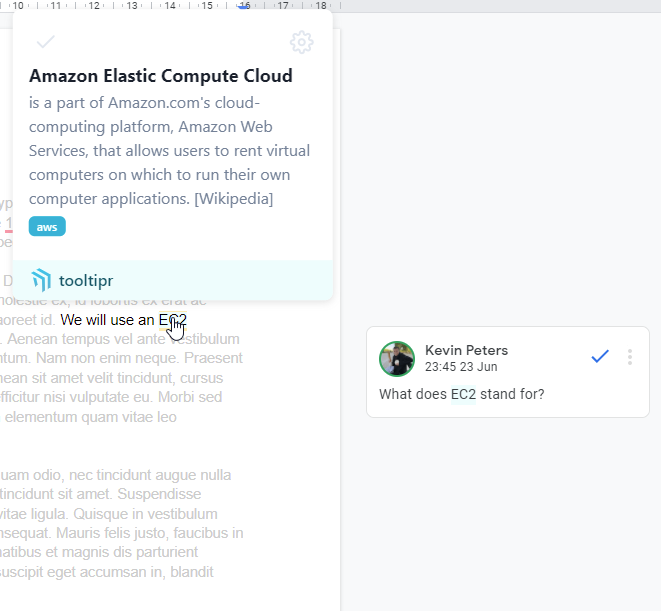
Task: Select the comment text "What does EC2 stand for?"
Action: [x=461, y=394]
